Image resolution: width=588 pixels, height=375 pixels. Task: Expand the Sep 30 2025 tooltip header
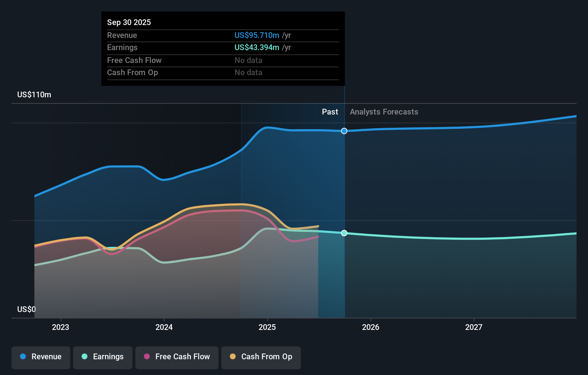[x=129, y=22]
